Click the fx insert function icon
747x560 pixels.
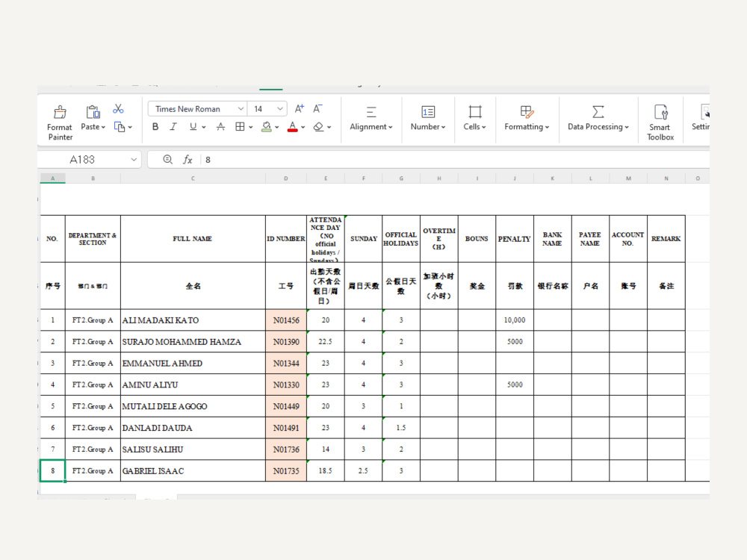[x=187, y=160]
